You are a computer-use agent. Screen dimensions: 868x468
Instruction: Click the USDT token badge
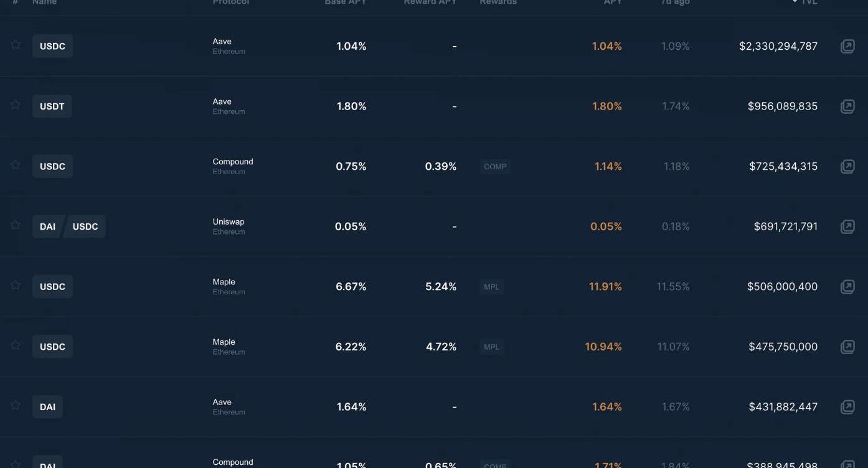click(x=52, y=106)
